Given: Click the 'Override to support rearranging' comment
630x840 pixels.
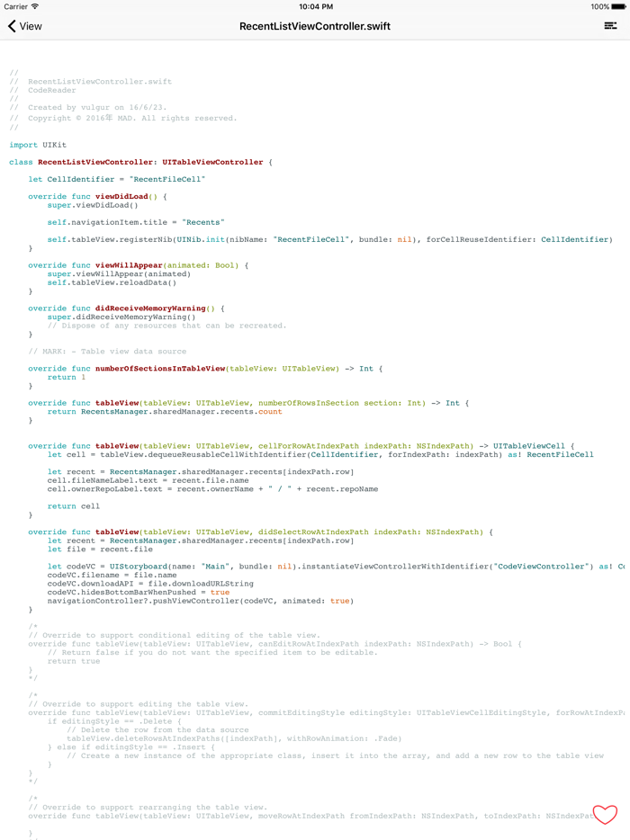Looking at the screenshot, I should (148, 808).
